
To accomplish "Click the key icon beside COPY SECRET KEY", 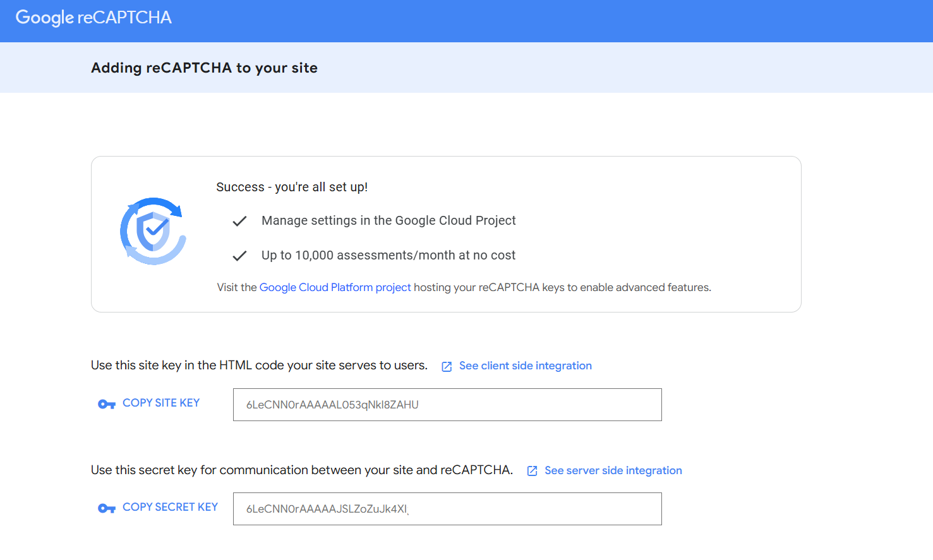I will [107, 508].
